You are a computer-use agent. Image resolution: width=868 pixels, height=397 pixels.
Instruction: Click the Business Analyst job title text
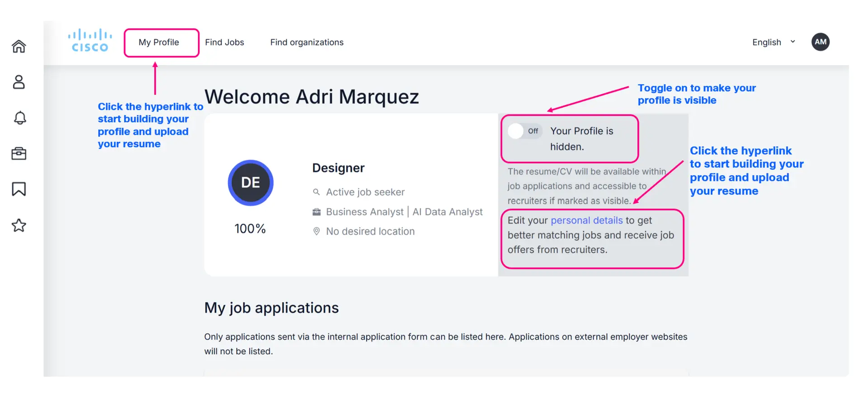pyautogui.click(x=364, y=212)
